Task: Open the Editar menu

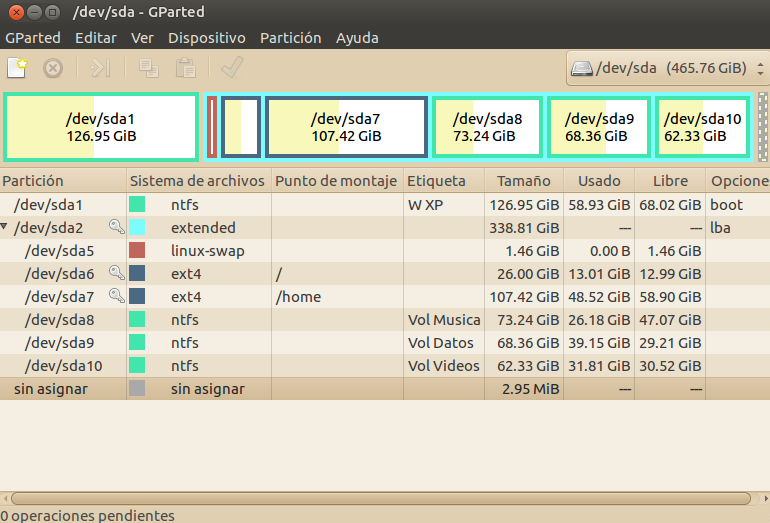Action: [96, 38]
